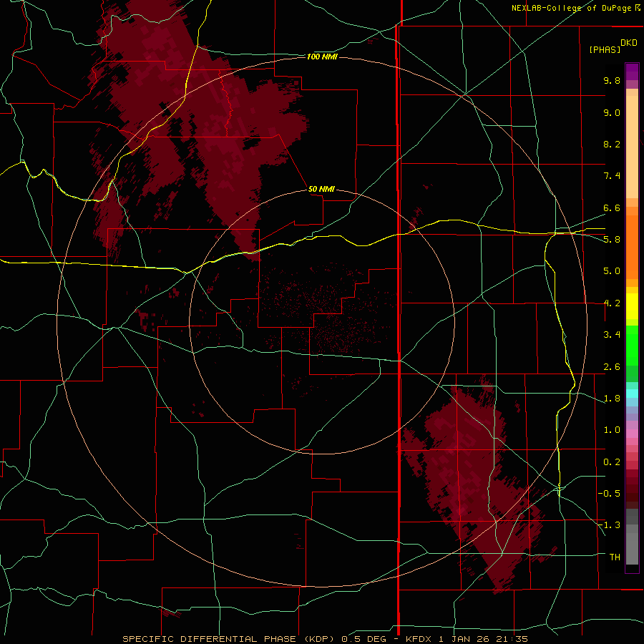Click the yellow segment of the color bar
The height and width of the screenshot is (644, 644).
632,306
